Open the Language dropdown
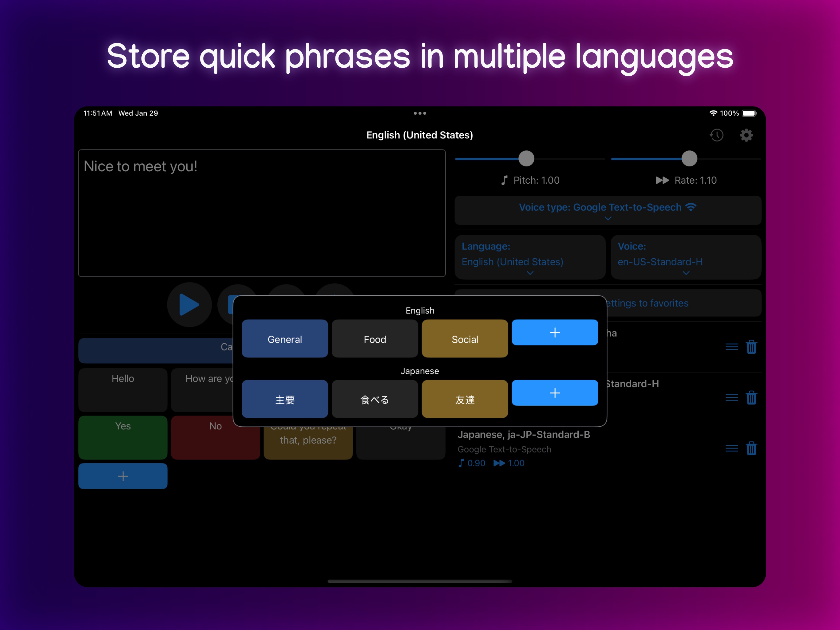This screenshot has width=840, height=630. tap(530, 257)
